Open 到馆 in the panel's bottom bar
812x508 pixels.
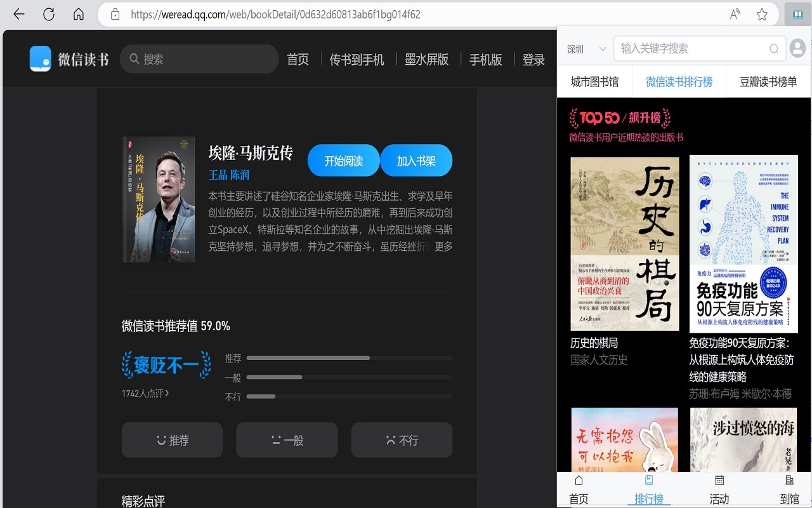(x=790, y=490)
